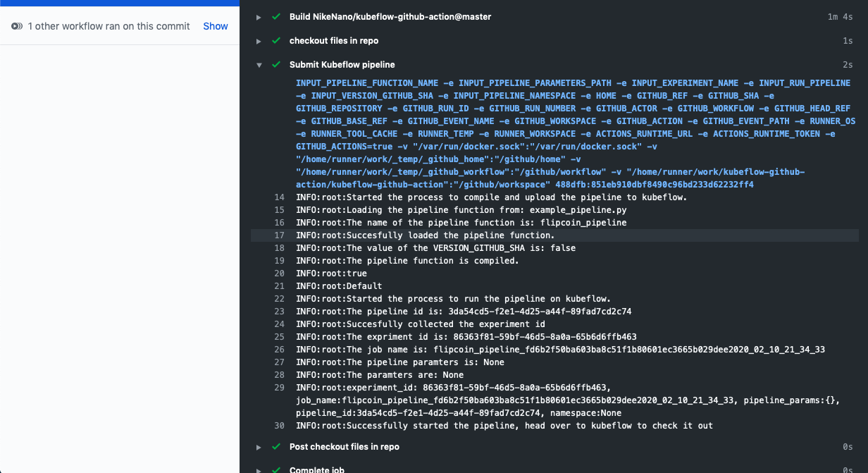Select log line number 30
This screenshot has height=473, width=868.
pyautogui.click(x=279, y=426)
